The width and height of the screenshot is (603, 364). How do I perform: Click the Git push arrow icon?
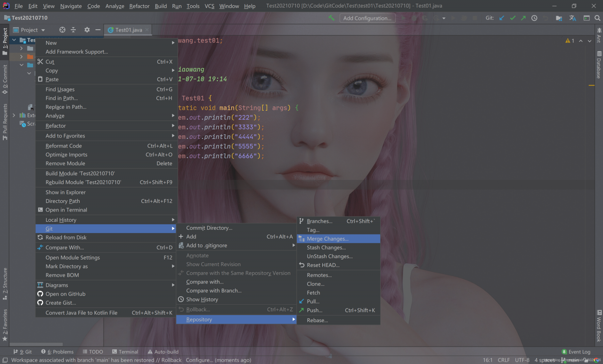[x=523, y=18]
